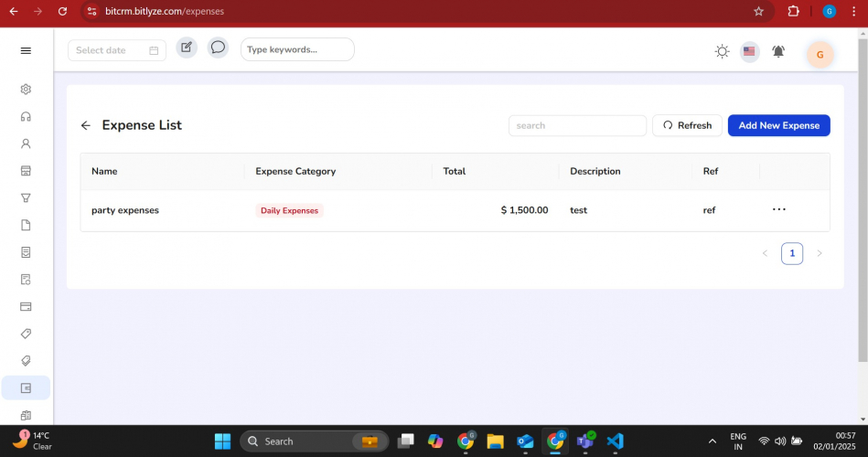Open the single tag icon in sidebar

click(26, 334)
